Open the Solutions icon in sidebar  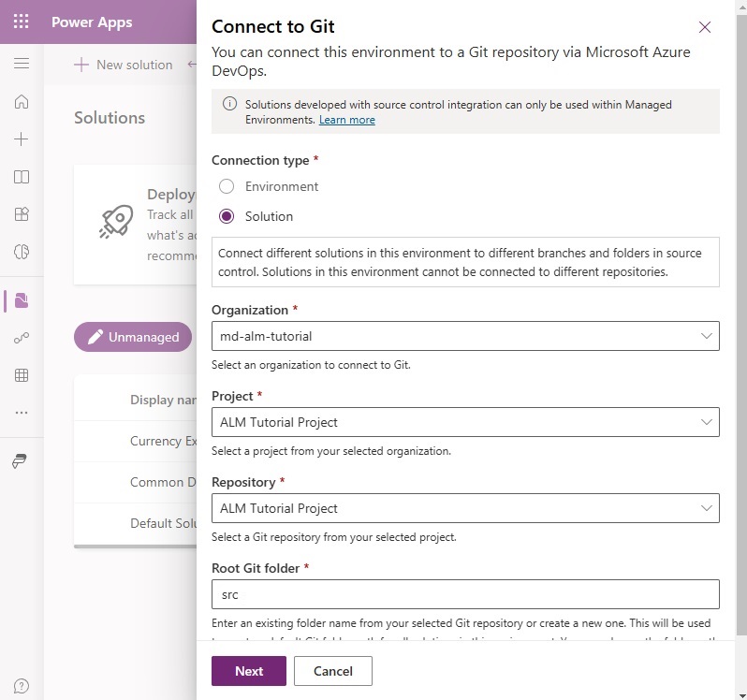point(22,300)
